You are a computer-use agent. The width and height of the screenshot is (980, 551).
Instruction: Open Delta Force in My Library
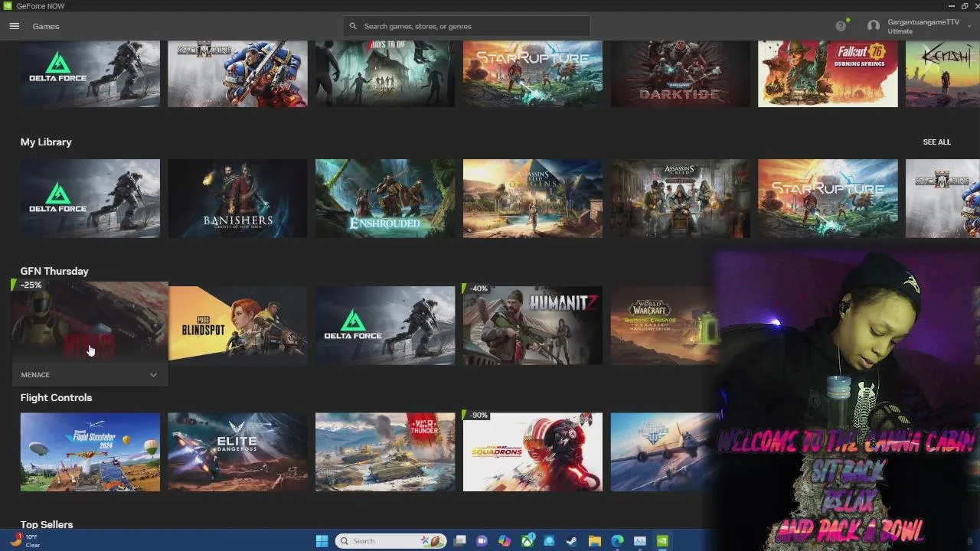[90, 198]
